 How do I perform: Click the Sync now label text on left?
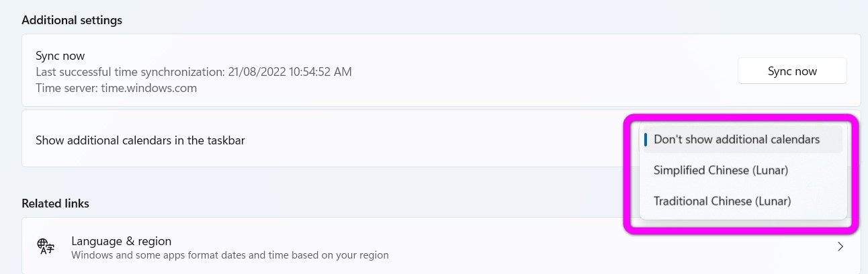coord(60,56)
